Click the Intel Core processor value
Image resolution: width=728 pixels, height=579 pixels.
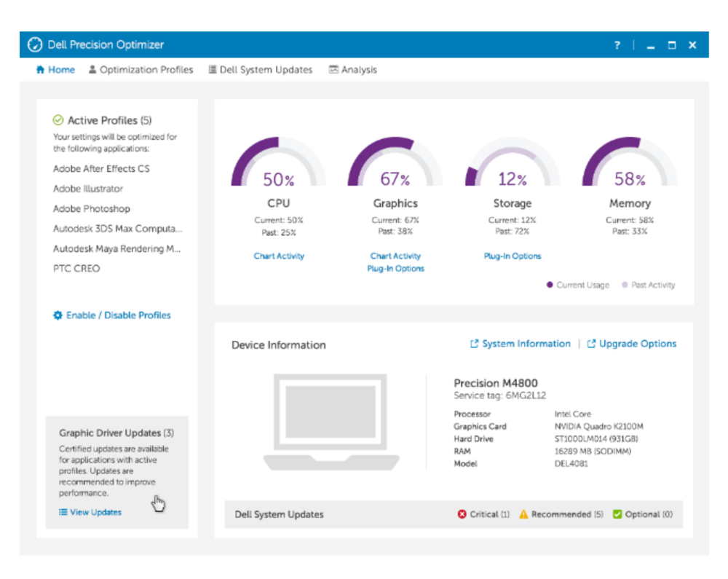(572, 414)
